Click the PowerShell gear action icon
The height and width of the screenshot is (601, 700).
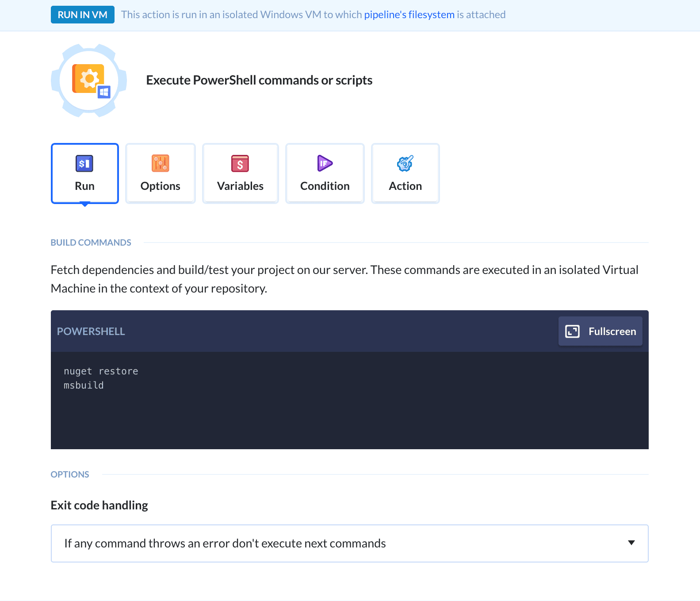pyautogui.click(x=88, y=79)
